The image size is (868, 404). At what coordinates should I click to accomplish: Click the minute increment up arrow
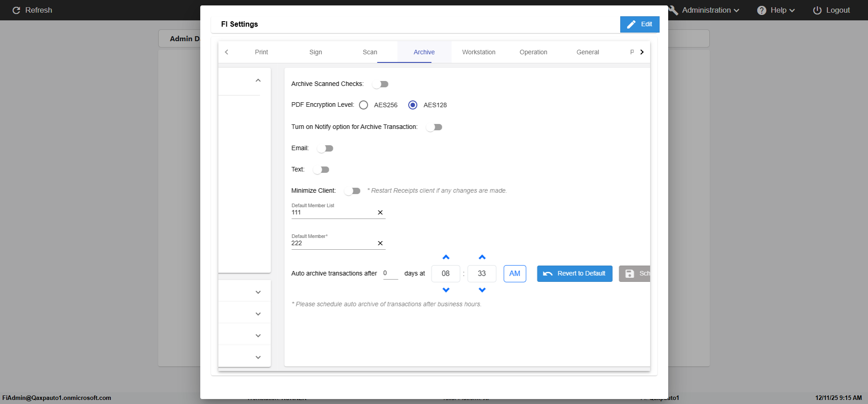(482, 257)
